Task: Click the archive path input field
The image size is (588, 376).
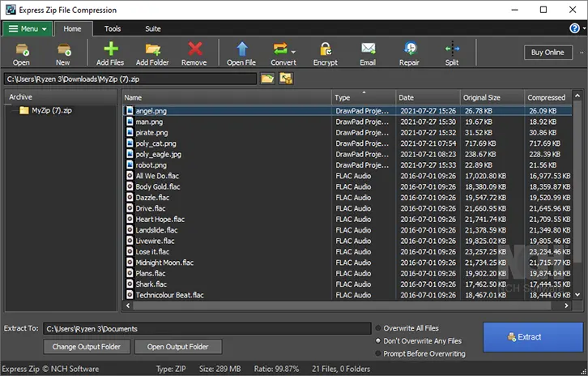Action: 130,79
